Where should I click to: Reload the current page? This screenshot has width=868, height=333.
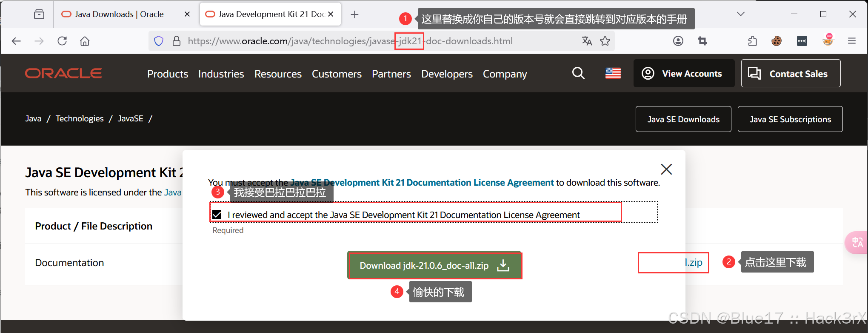click(62, 41)
